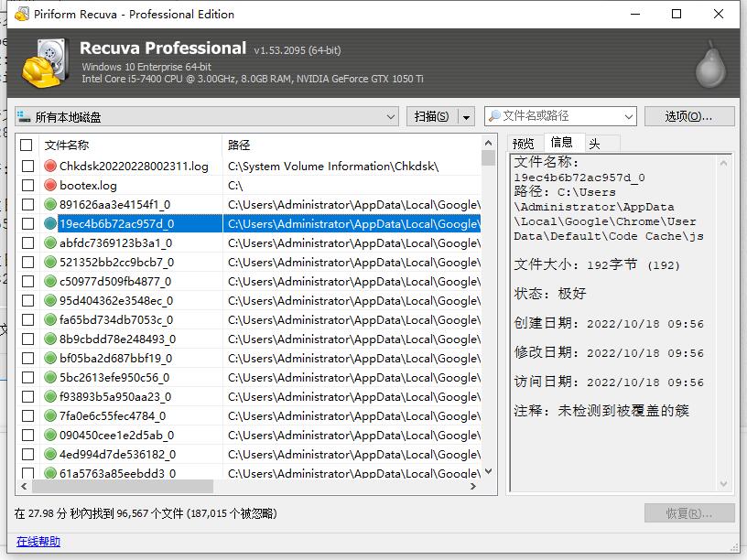Select the file row f93893b5a950aa23_0
The height and width of the screenshot is (560, 747).
[249, 396]
